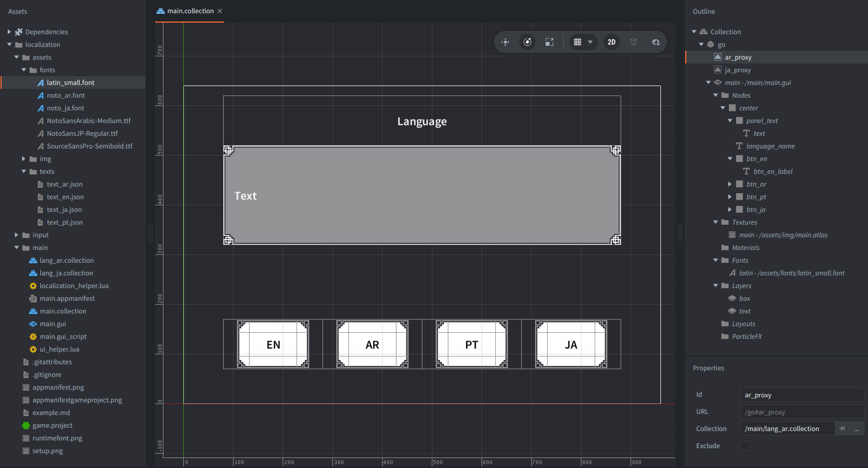Click the go-to-resource arrow beside Collection field
This screenshot has height=468, width=868.
click(x=842, y=429)
